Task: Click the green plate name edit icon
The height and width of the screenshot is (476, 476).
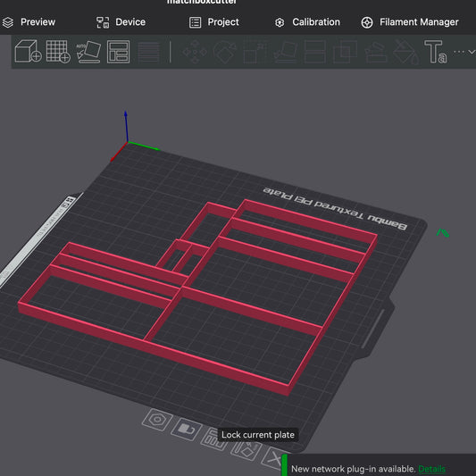Action: (443, 233)
